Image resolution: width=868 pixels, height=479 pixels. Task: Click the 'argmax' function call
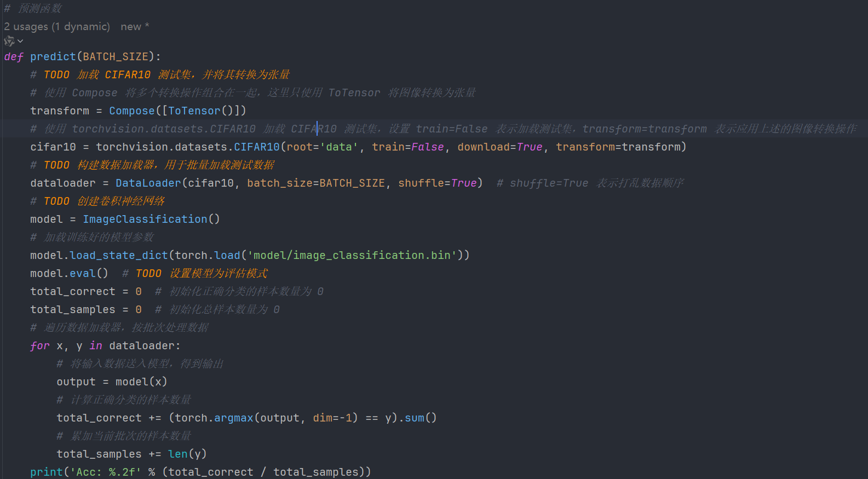pos(234,418)
